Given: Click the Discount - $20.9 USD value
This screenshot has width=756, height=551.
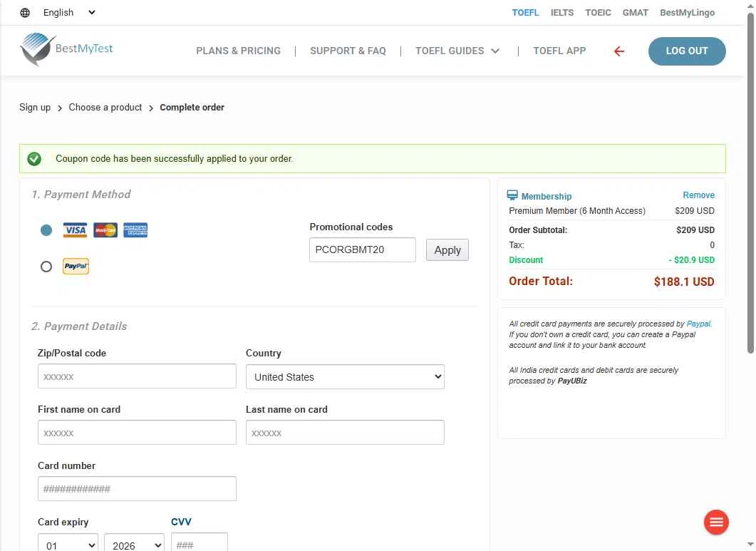Looking at the screenshot, I should (x=691, y=260).
